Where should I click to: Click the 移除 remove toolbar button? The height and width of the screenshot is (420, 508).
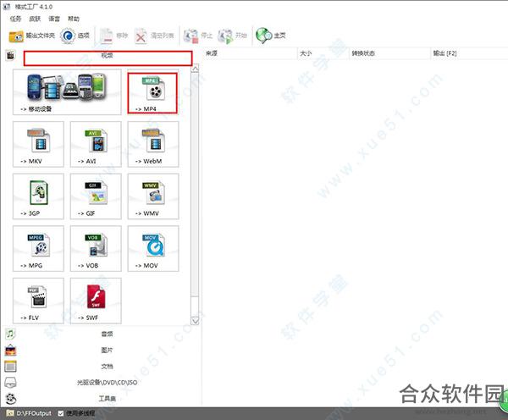tap(113, 36)
